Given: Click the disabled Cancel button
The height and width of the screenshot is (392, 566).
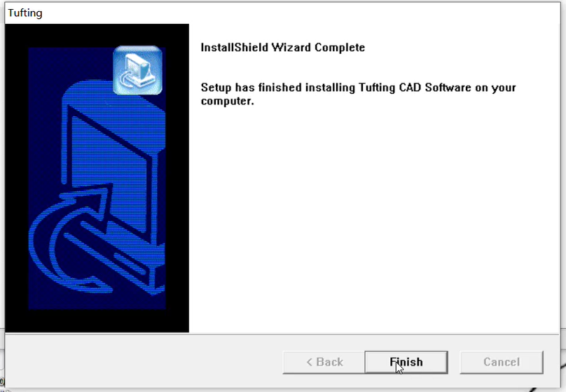Looking at the screenshot, I should (x=502, y=362).
